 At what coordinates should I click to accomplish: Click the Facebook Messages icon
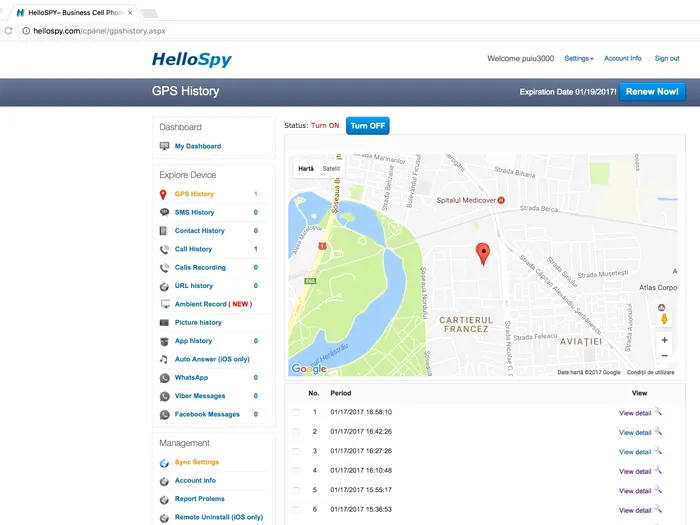point(165,415)
